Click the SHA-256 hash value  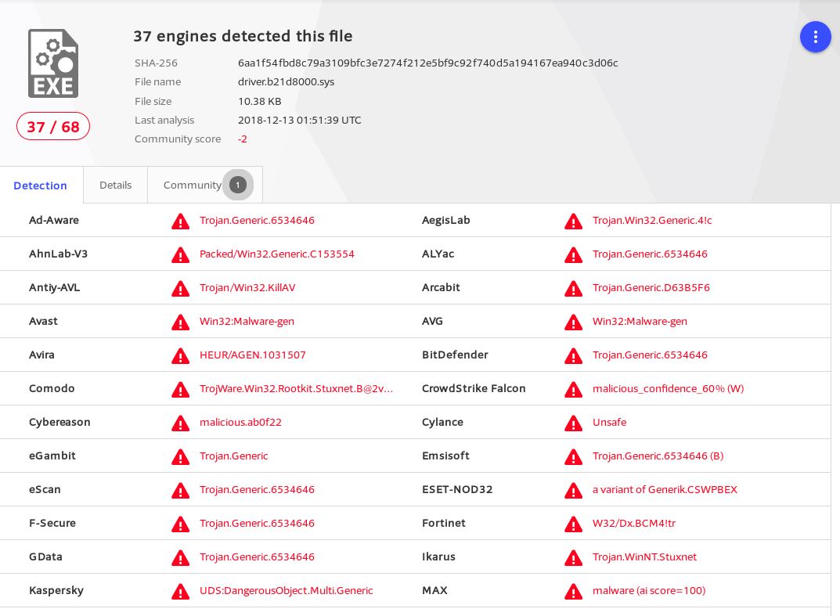point(427,63)
